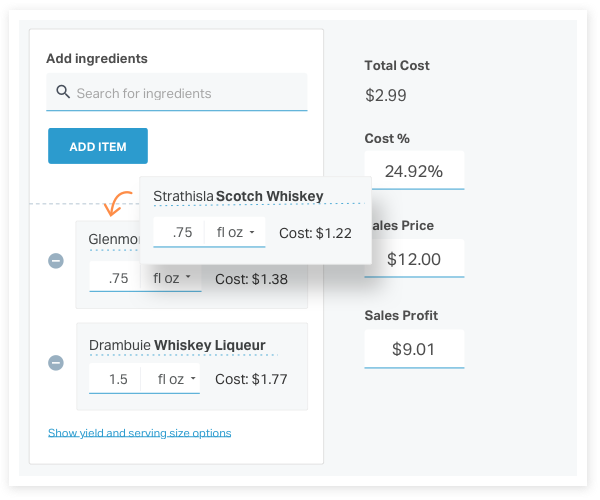Edit the 1.5 quantity for Drambuie

click(115, 379)
